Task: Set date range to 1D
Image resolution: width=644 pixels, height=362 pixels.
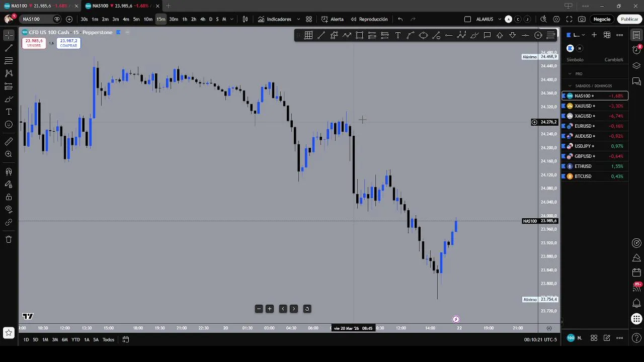Action: [x=26, y=340]
